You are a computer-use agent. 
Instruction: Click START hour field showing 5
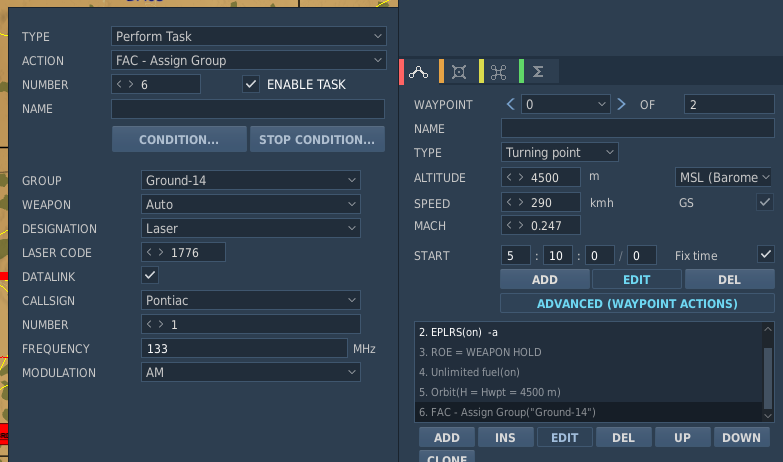click(x=515, y=255)
